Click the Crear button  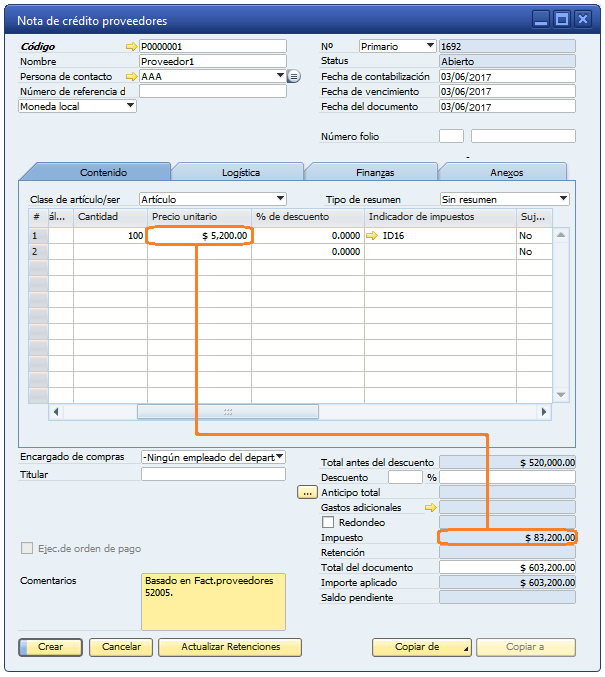click(x=50, y=647)
